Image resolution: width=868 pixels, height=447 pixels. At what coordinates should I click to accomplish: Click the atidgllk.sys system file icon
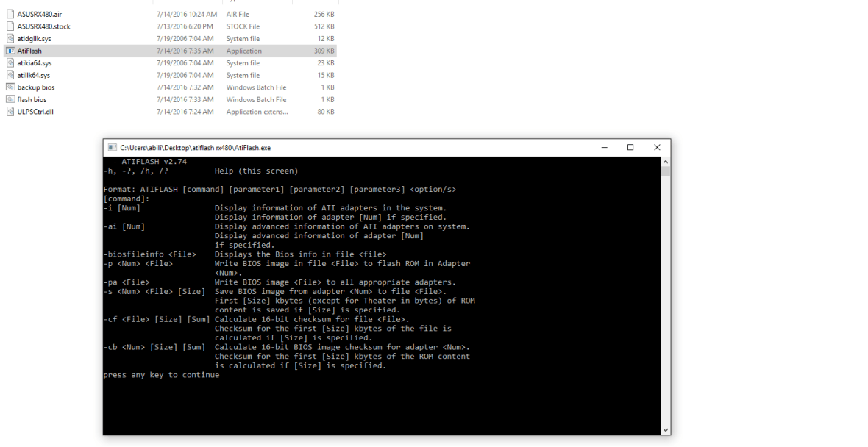(x=10, y=39)
